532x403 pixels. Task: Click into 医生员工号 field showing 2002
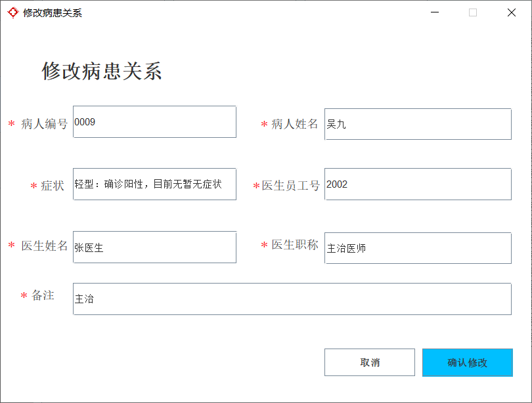pos(418,184)
